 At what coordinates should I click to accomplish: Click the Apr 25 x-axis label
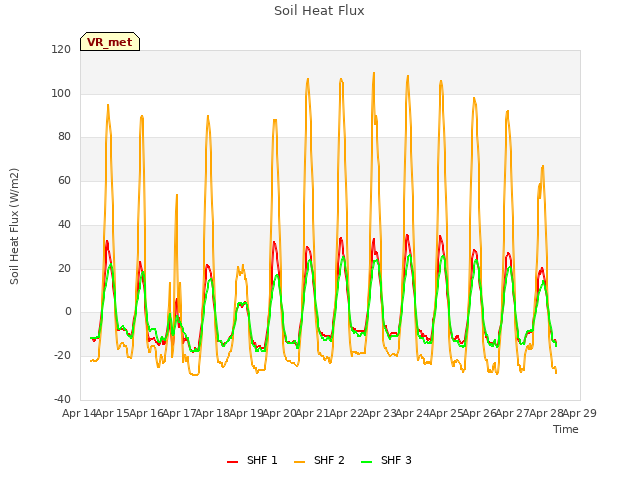point(446,413)
